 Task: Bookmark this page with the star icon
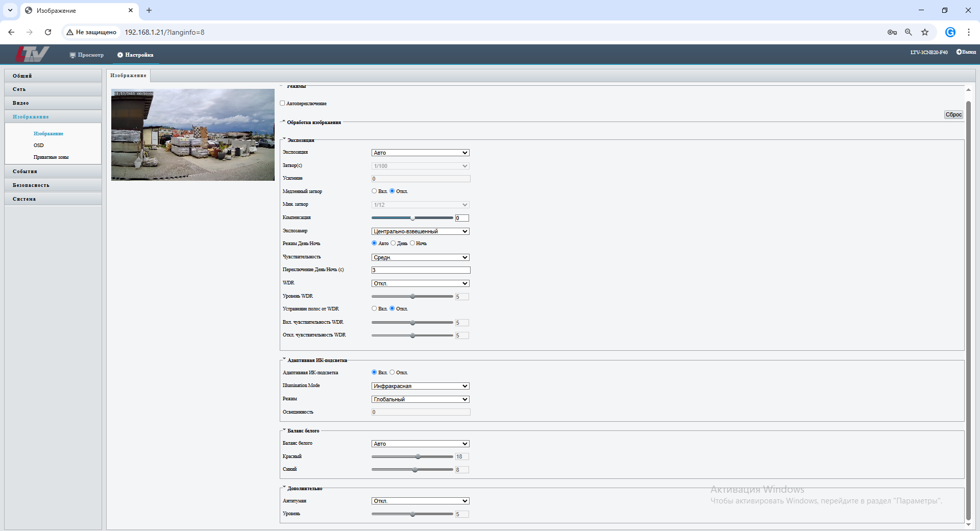click(925, 32)
